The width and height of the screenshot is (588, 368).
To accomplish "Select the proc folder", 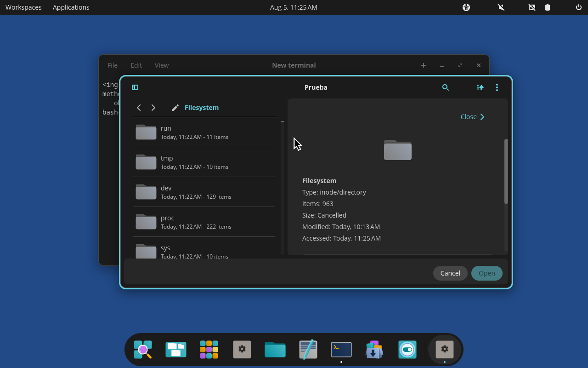I will point(204,222).
